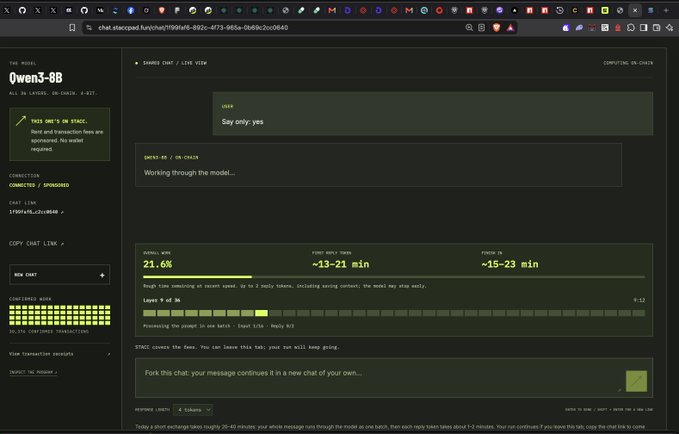679x434 pixels.
Task: Close the current tab with X icon
Action: (x=635, y=10)
